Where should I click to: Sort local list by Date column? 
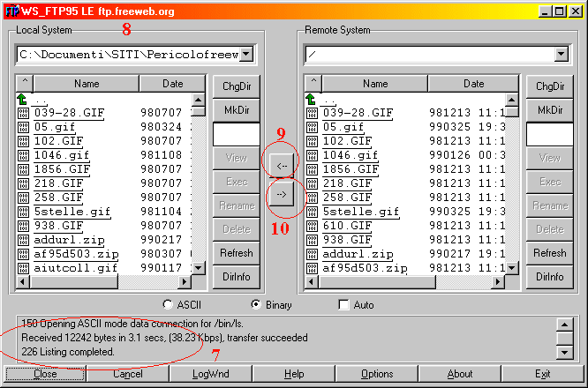click(x=172, y=84)
